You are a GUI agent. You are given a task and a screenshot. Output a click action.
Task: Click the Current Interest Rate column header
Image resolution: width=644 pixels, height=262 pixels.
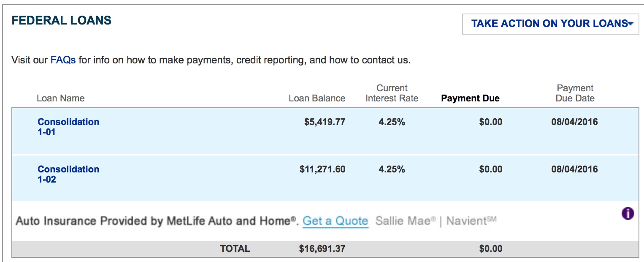pos(392,93)
